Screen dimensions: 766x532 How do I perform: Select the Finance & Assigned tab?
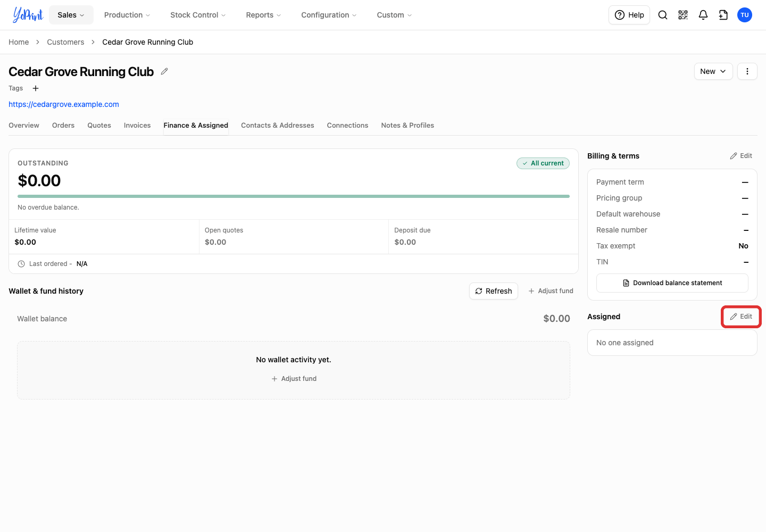tap(196, 126)
